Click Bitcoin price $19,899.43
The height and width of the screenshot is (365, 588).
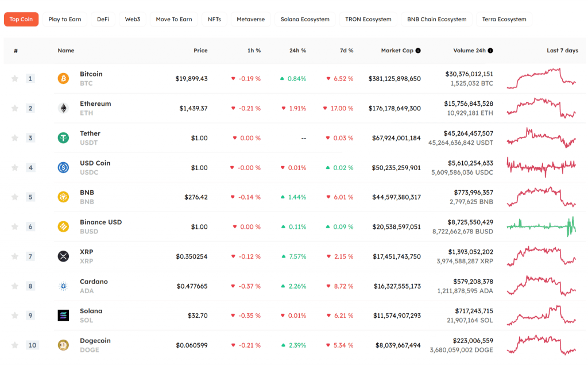(191, 79)
